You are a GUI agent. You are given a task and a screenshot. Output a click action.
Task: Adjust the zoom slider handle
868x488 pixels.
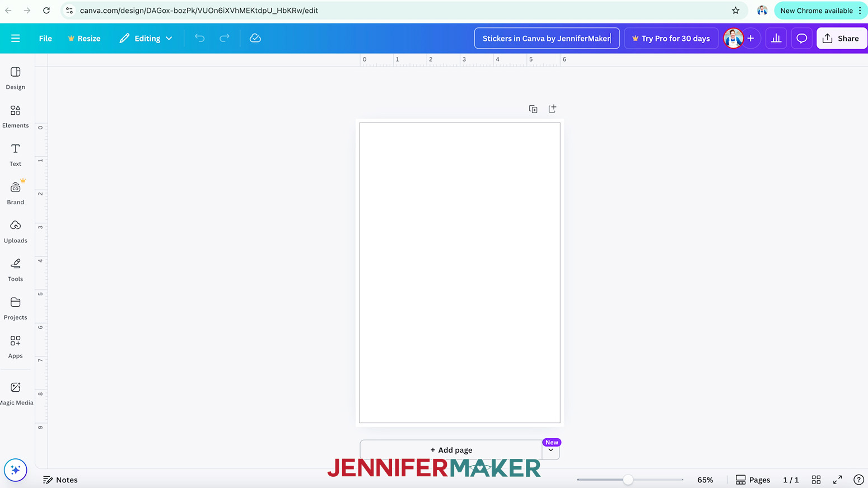pyautogui.click(x=628, y=480)
